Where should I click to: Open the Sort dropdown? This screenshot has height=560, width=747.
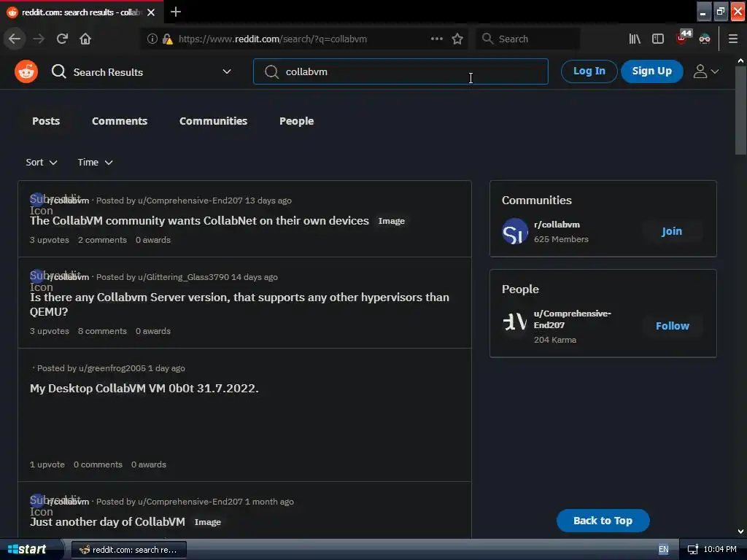(42, 163)
